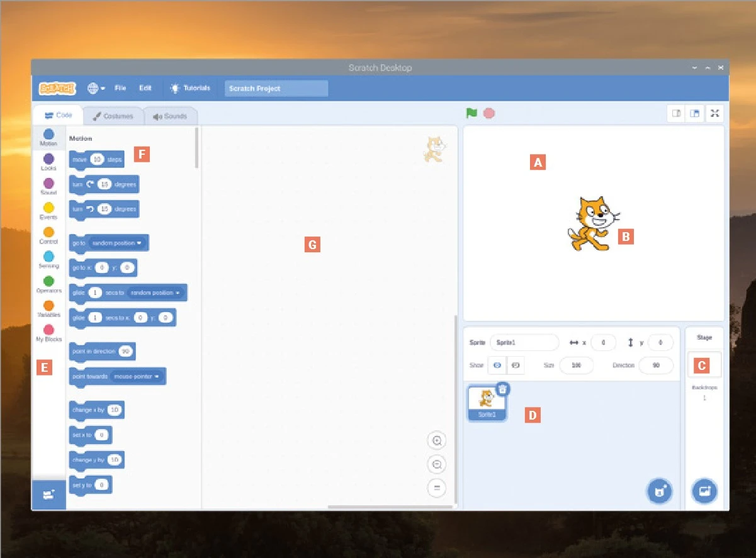Image resolution: width=756 pixels, height=558 pixels.
Task: Open the Add Extension panel
Action: 48,495
